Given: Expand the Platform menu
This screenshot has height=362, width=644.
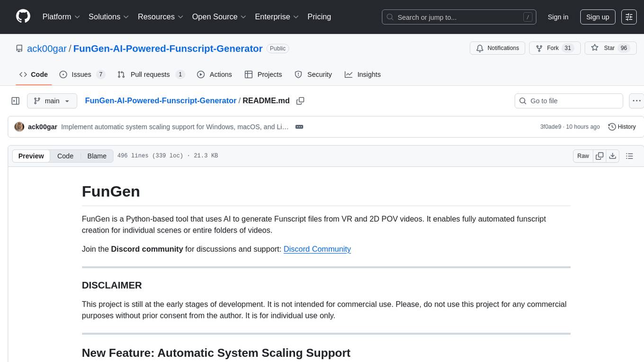Looking at the screenshot, I should point(61,17).
